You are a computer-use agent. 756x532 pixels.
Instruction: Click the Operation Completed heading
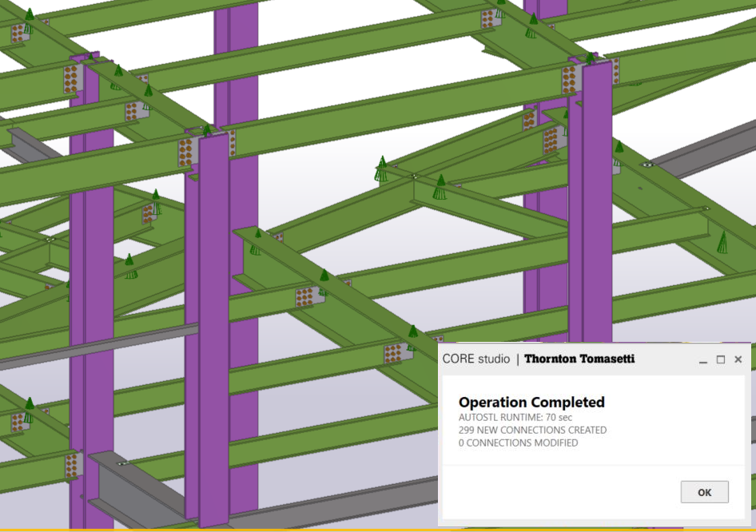[531, 403]
